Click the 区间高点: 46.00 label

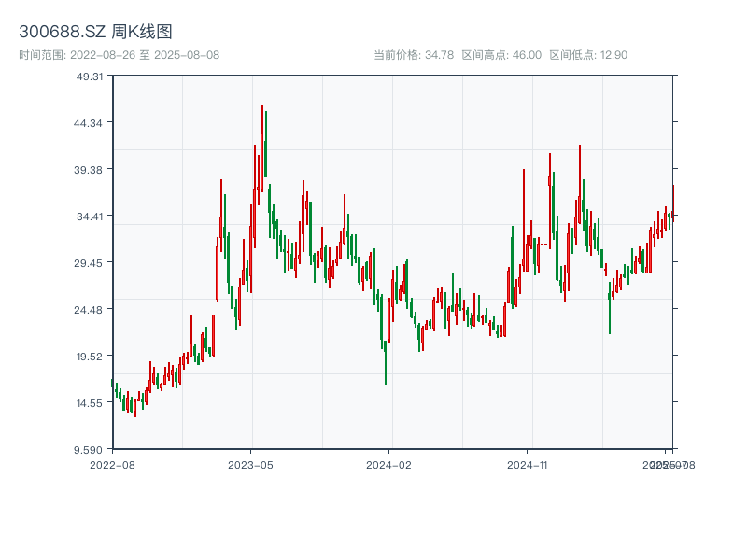(x=501, y=55)
